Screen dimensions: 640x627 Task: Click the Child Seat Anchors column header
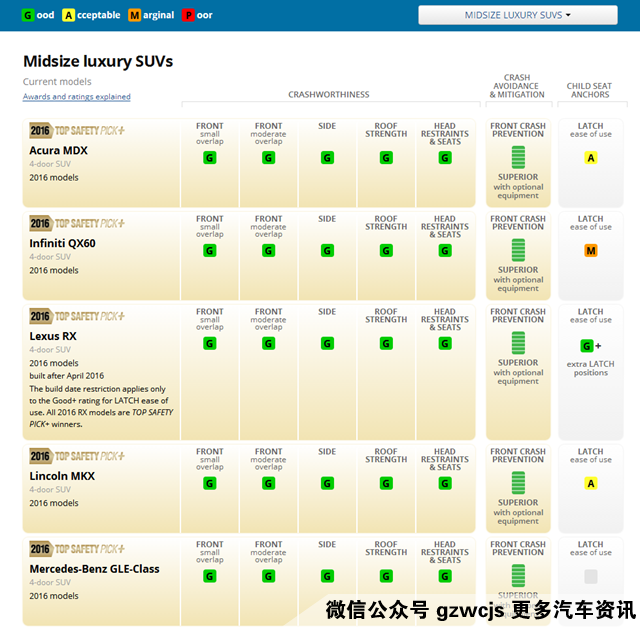coord(590,91)
